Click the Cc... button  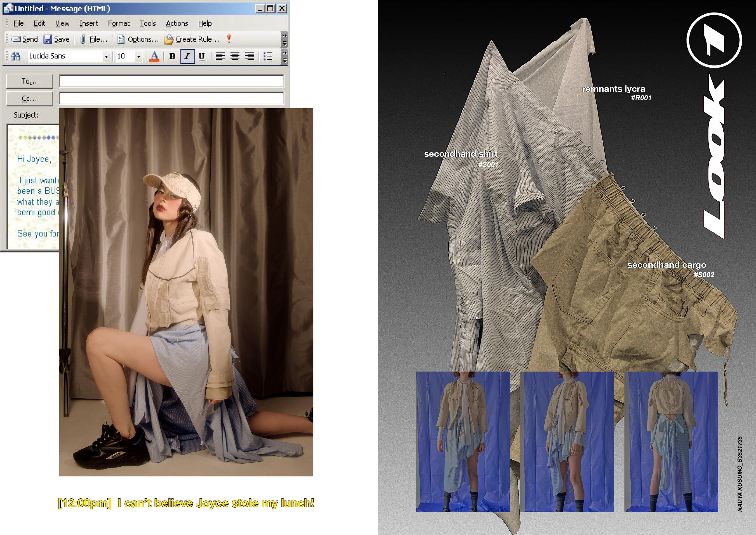click(29, 99)
